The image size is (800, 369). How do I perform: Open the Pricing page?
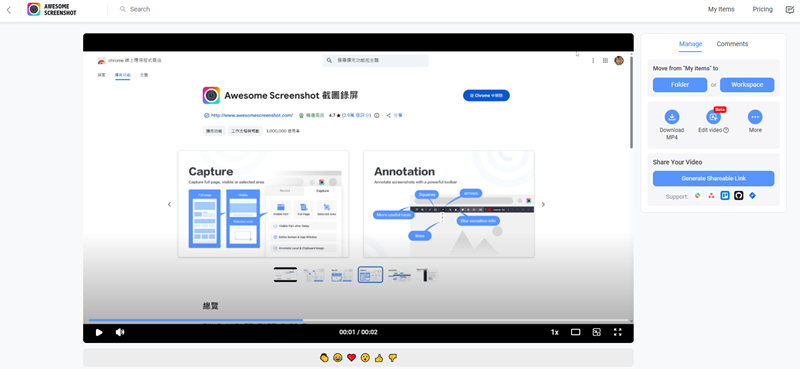point(762,9)
